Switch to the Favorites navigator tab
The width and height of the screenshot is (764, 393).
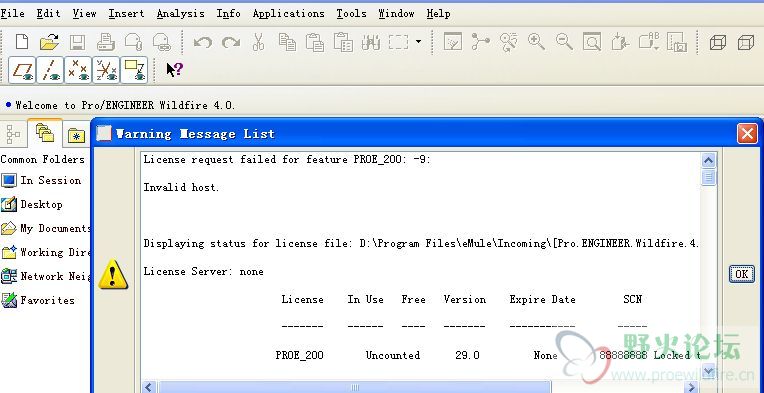76,135
